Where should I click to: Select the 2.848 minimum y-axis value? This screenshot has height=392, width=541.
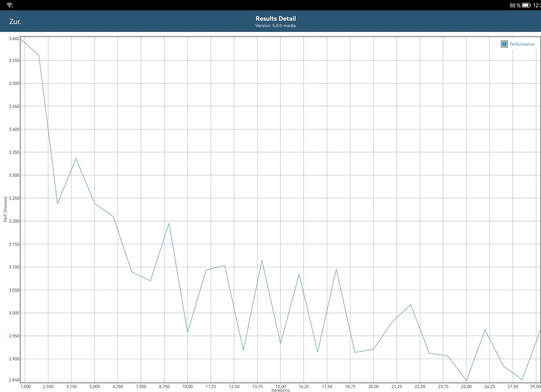[x=14, y=380]
